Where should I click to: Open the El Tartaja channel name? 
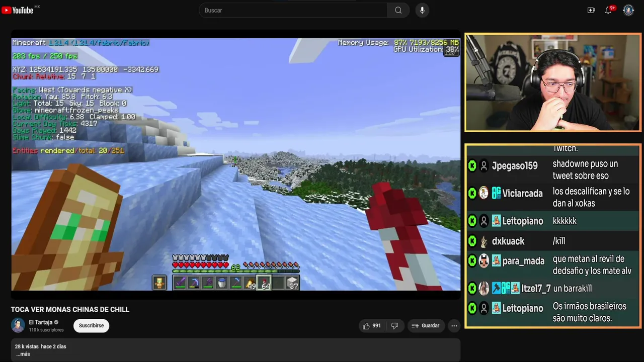point(41,322)
